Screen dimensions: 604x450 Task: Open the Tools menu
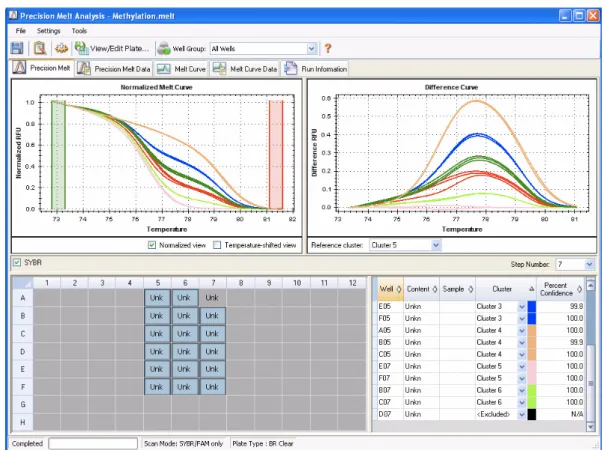[x=79, y=31]
